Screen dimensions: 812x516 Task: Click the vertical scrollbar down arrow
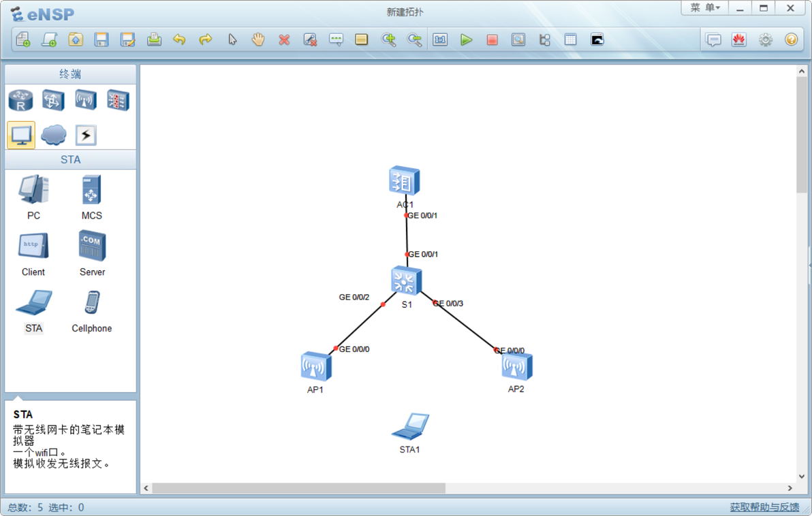[x=802, y=477]
